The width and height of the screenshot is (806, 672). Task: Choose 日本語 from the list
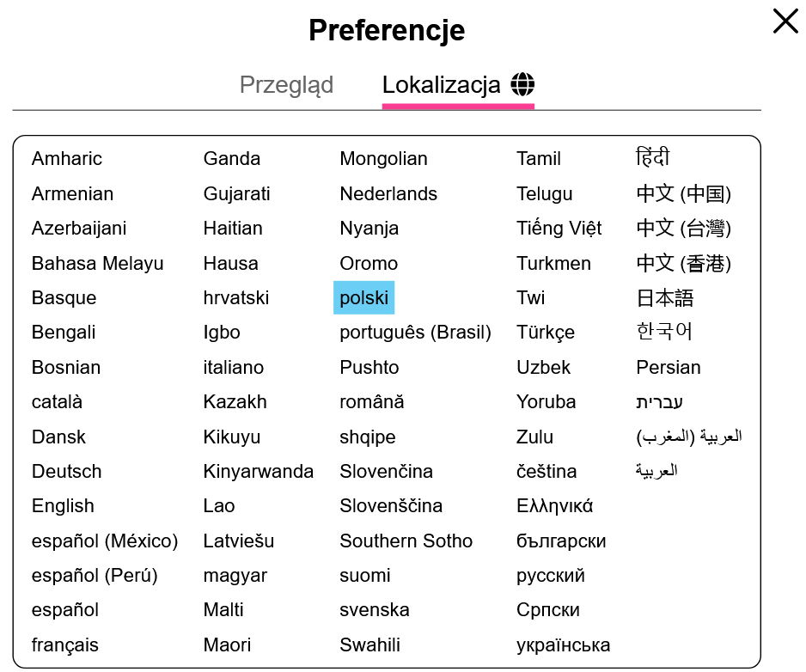(x=664, y=298)
